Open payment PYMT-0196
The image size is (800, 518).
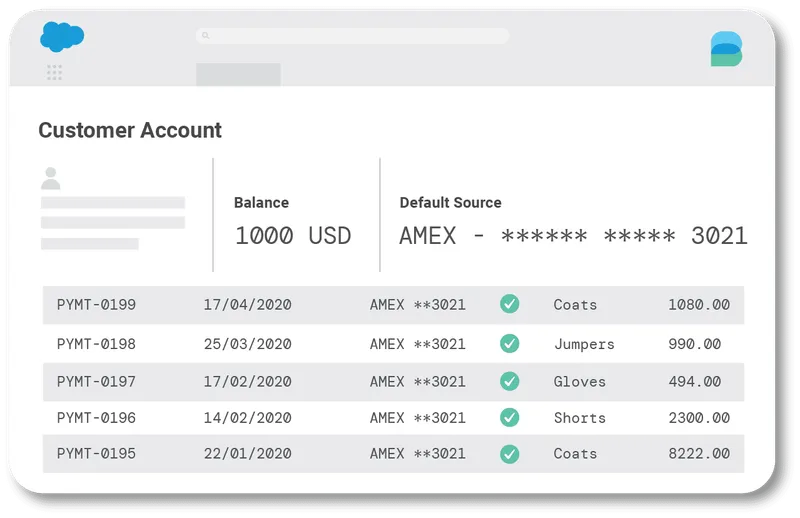(x=96, y=418)
